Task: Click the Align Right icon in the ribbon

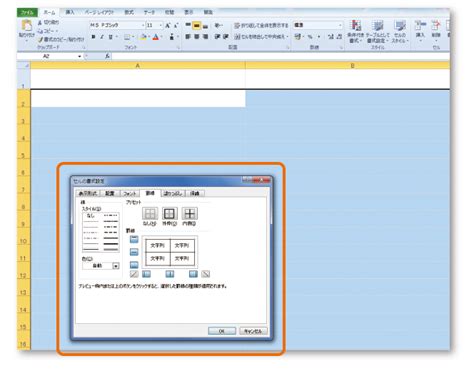Action: [x=205, y=37]
